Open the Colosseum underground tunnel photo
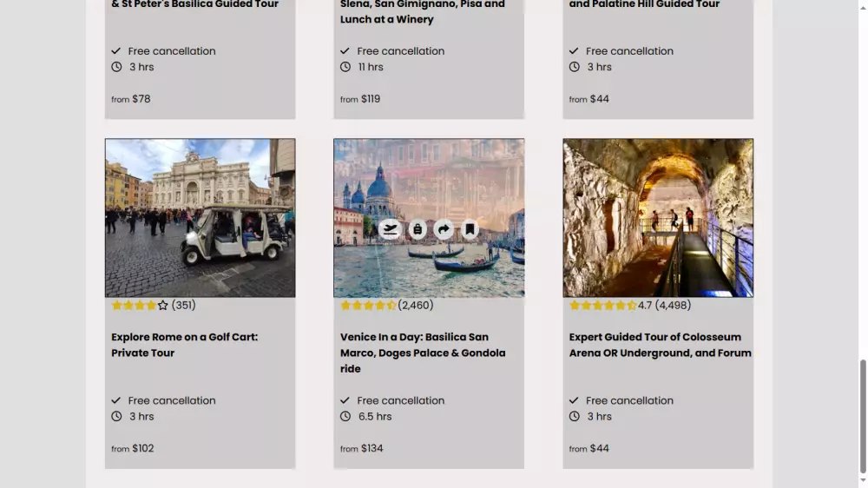Viewport: 868px width, 488px height. tap(658, 218)
